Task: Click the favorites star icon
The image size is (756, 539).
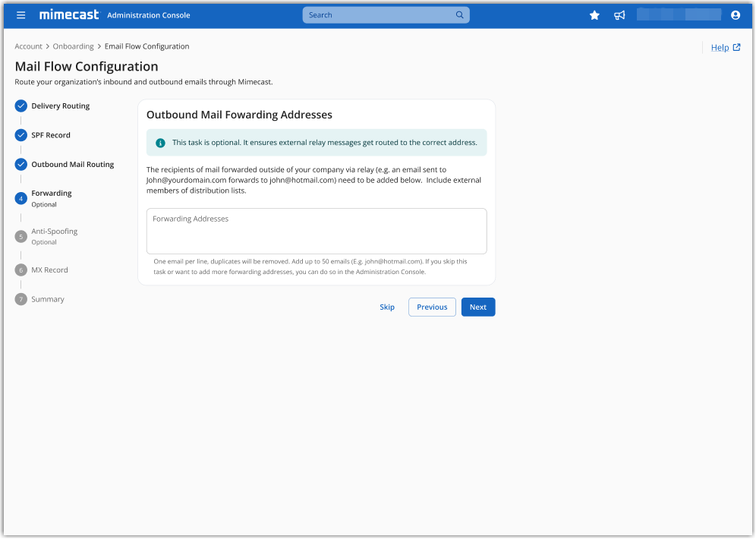Action: tap(594, 15)
